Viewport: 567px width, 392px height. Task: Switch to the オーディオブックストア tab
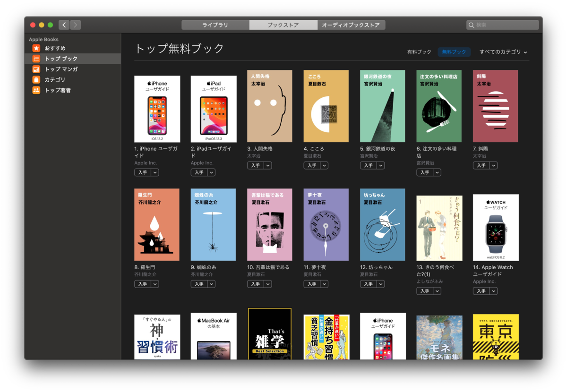click(x=351, y=25)
